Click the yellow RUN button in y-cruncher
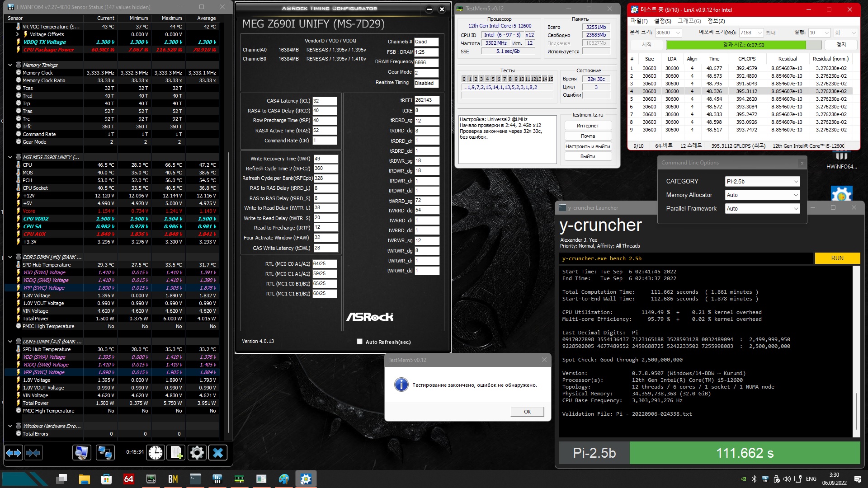 pos(837,258)
